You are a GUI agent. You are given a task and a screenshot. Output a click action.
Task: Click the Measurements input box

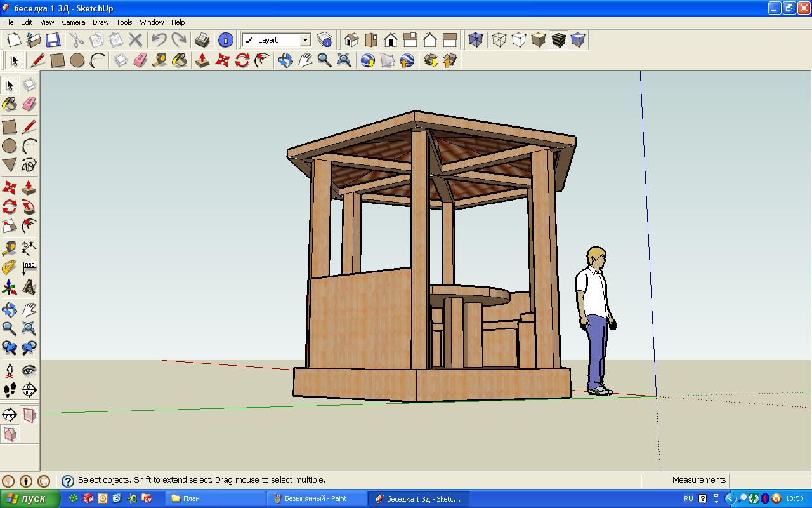coord(769,480)
